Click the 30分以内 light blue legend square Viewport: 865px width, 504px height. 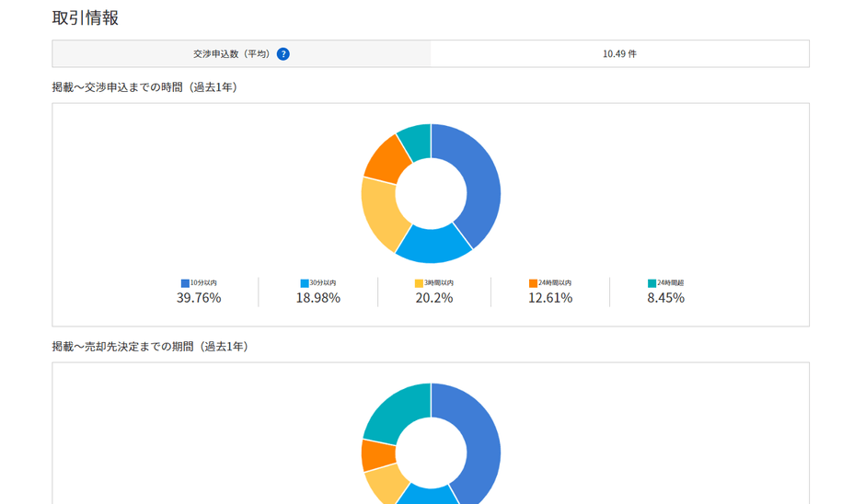pyautogui.click(x=305, y=283)
